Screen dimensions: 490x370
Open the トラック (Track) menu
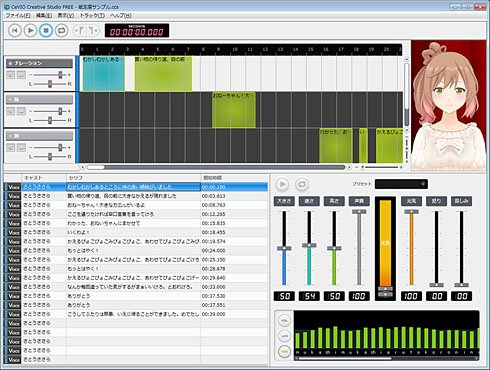92,15
